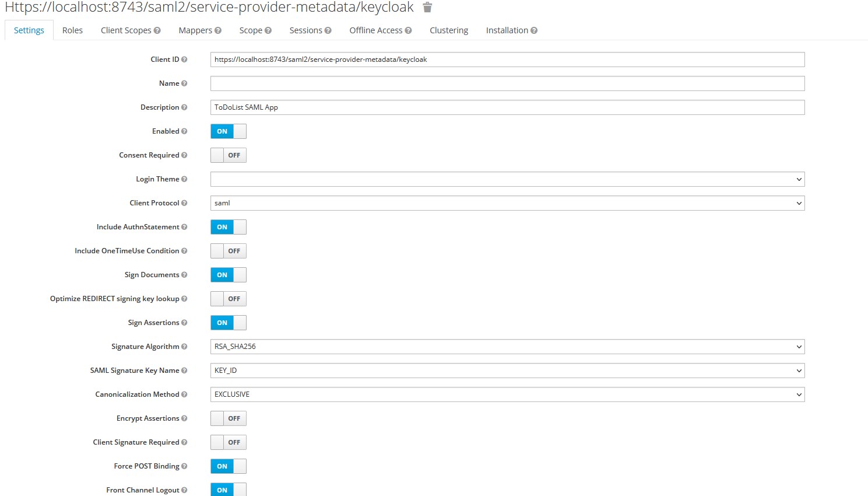Viewport: 868px width, 496px height.
Task: Click the question mark beside Description
Action: [x=184, y=107]
